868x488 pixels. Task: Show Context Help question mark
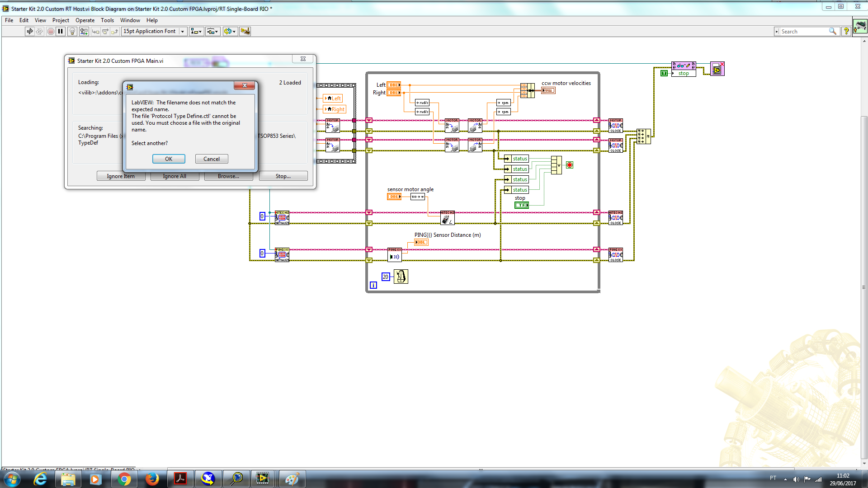pos(846,31)
